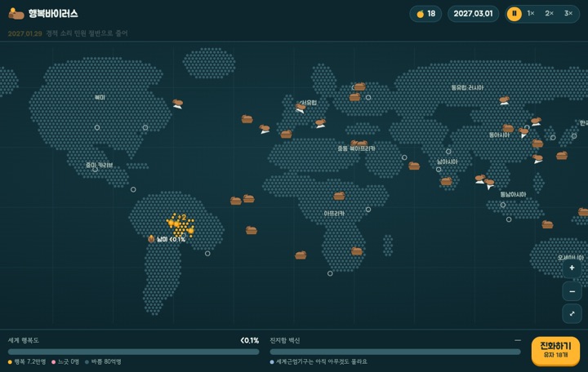Screen dimensions: 588x372
Task: Select the 남아시아 region label
Action: tap(448, 162)
